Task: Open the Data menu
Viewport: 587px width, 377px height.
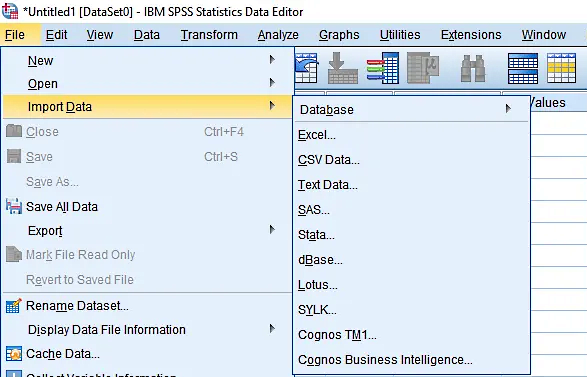Action: [x=147, y=35]
